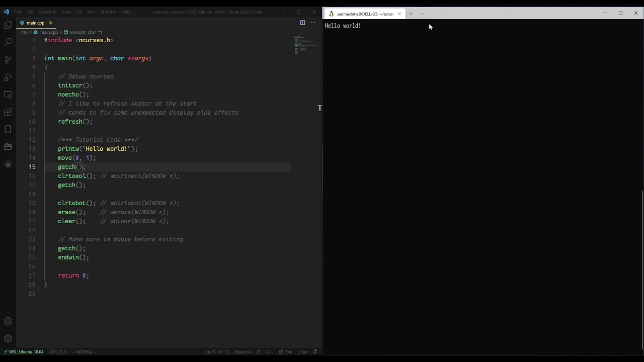Select the main.cpp editor tab
644x362 pixels.
36,23
